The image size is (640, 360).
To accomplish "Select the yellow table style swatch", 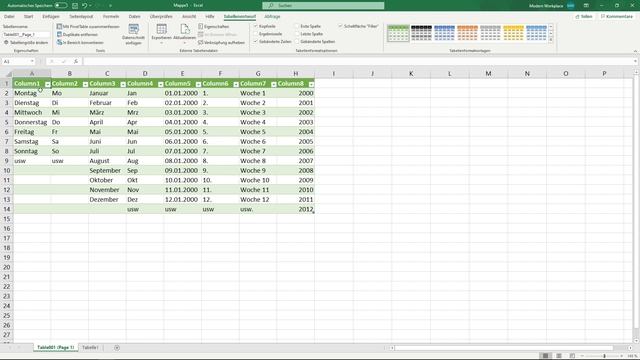I will [513, 33].
